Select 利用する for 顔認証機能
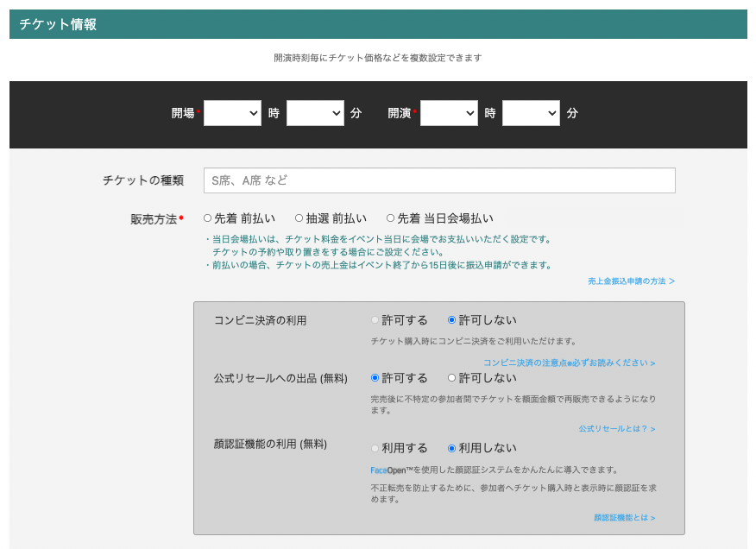 click(x=375, y=448)
